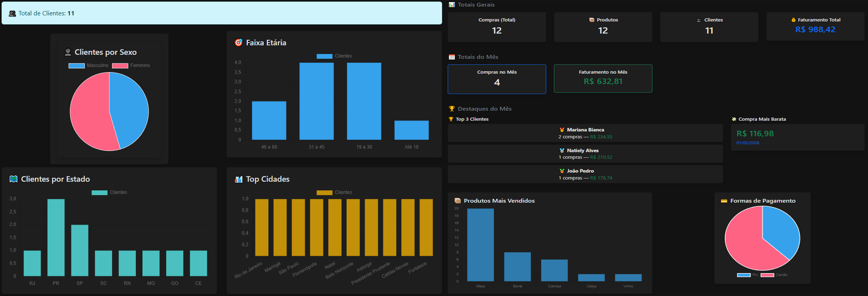This screenshot has height=296, width=868.
Task: Click the city icon beside Top Cidades
Action: 238,179
